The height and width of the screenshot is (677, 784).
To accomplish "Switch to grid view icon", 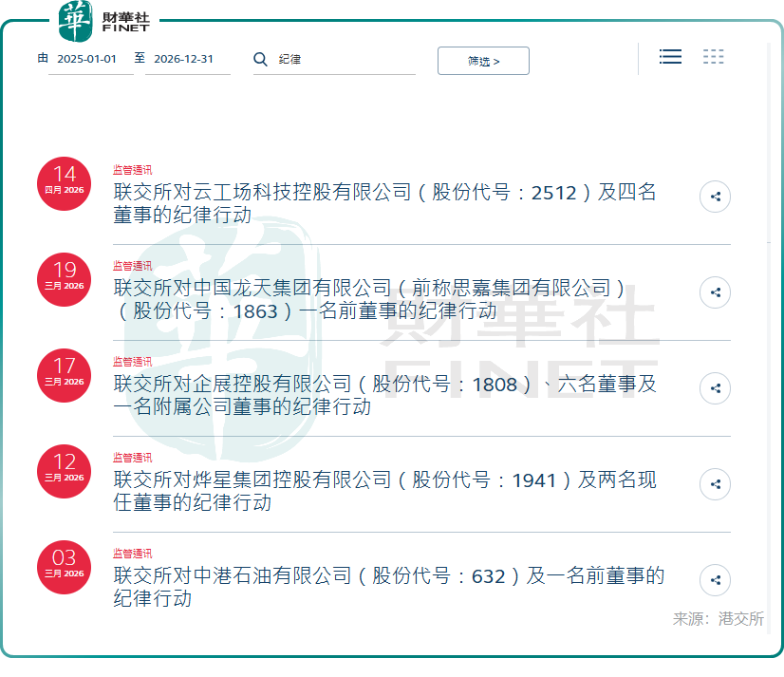I will 713,57.
